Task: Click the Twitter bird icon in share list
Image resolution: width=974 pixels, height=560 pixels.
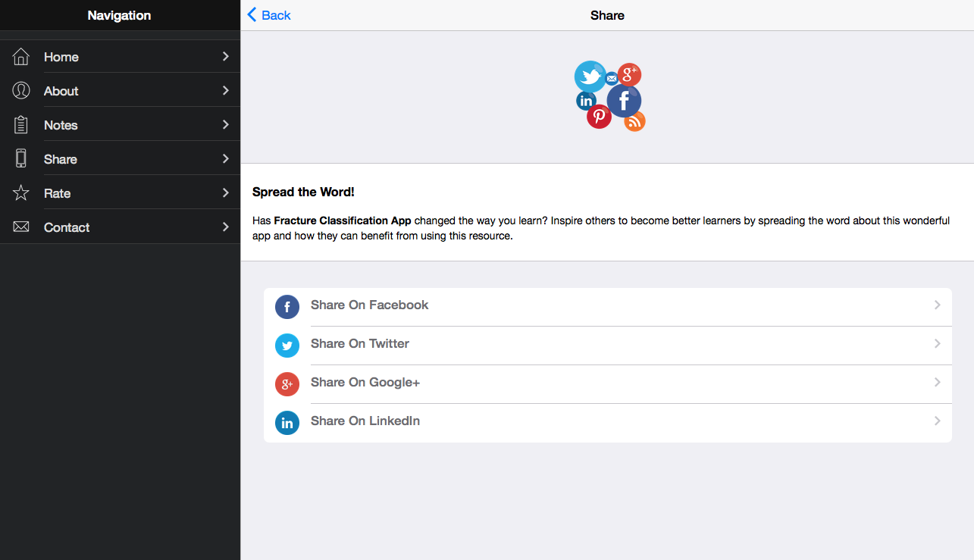Action: pyautogui.click(x=287, y=346)
